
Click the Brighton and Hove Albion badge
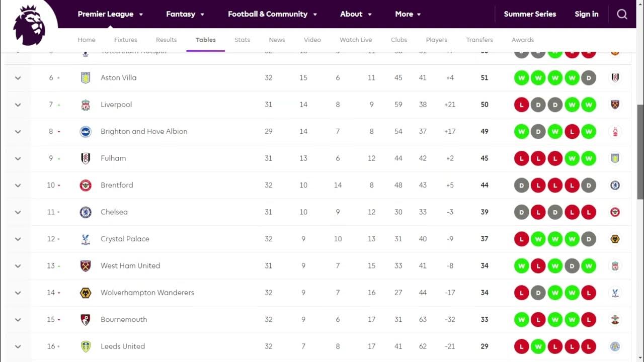tap(86, 131)
